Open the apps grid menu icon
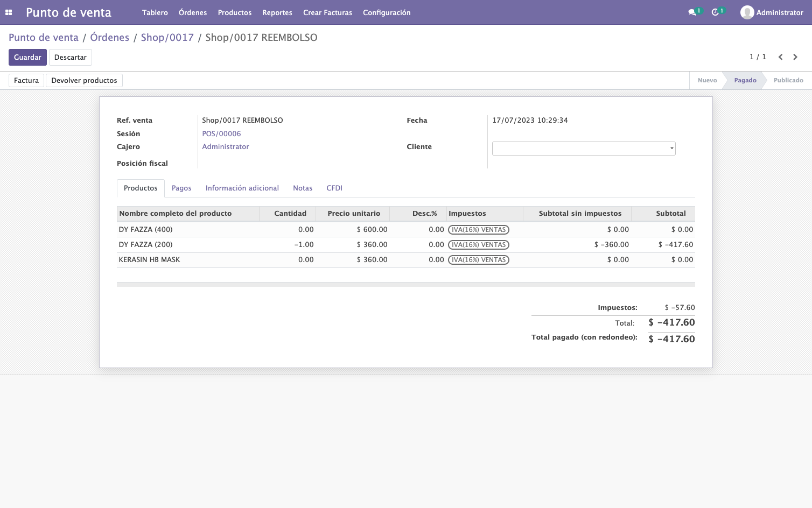812x508 pixels. click(9, 12)
